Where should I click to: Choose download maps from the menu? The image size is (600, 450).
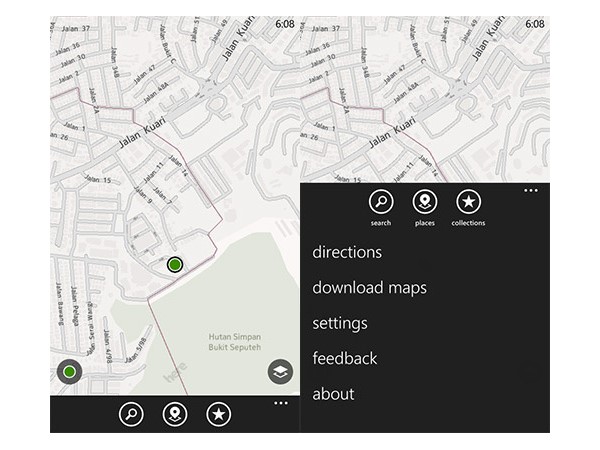pyautogui.click(x=369, y=288)
